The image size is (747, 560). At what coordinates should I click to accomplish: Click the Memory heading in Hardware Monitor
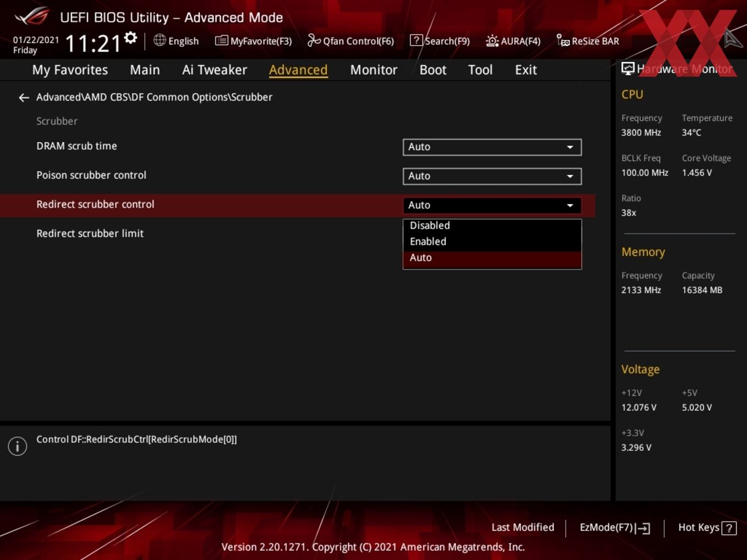click(x=643, y=252)
